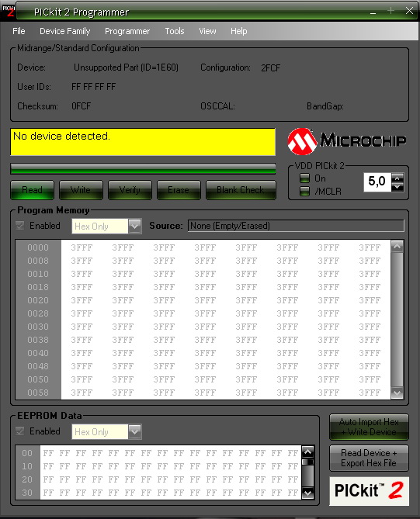Click the Write button

point(81,190)
